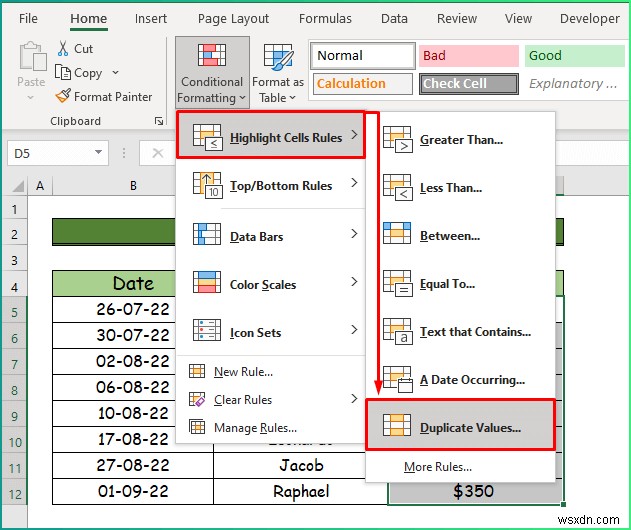Open the Formulas tab
Image resolution: width=631 pixels, height=530 pixels.
point(325,19)
